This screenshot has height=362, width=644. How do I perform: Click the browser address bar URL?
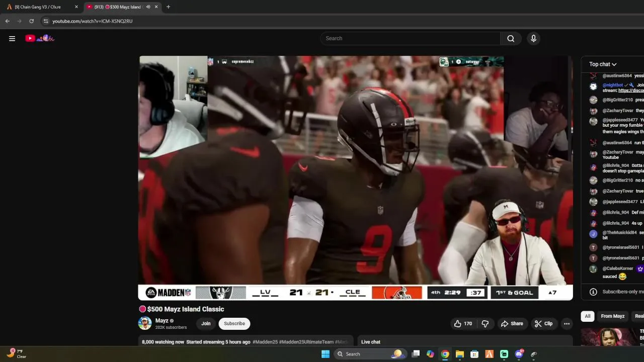point(93,21)
